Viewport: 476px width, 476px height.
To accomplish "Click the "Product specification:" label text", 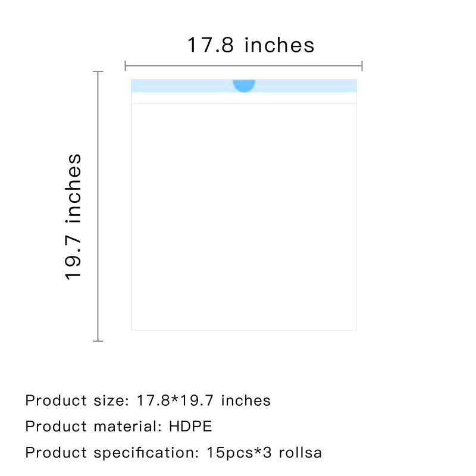I will pyautogui.click(x=111, y=453).
